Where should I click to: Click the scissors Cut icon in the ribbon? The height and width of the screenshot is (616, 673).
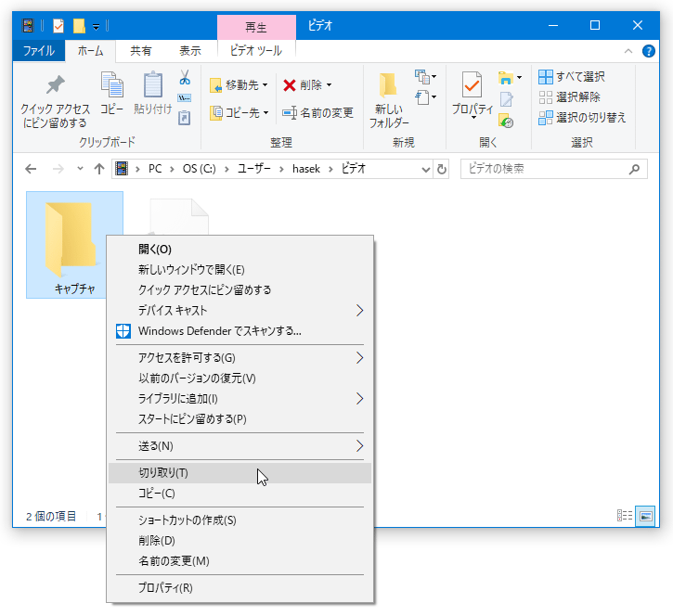(x=185, y=77)
